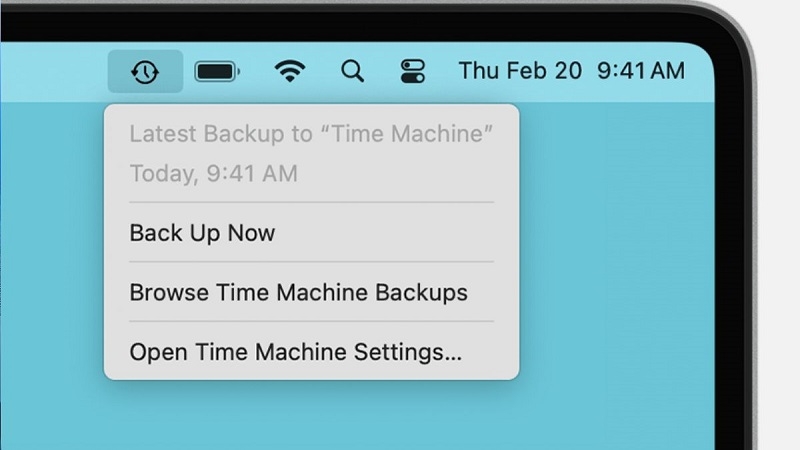Click the empty desktop left of the dropdown menu
This screenshot has height=450, width=800.
point(50,250)
